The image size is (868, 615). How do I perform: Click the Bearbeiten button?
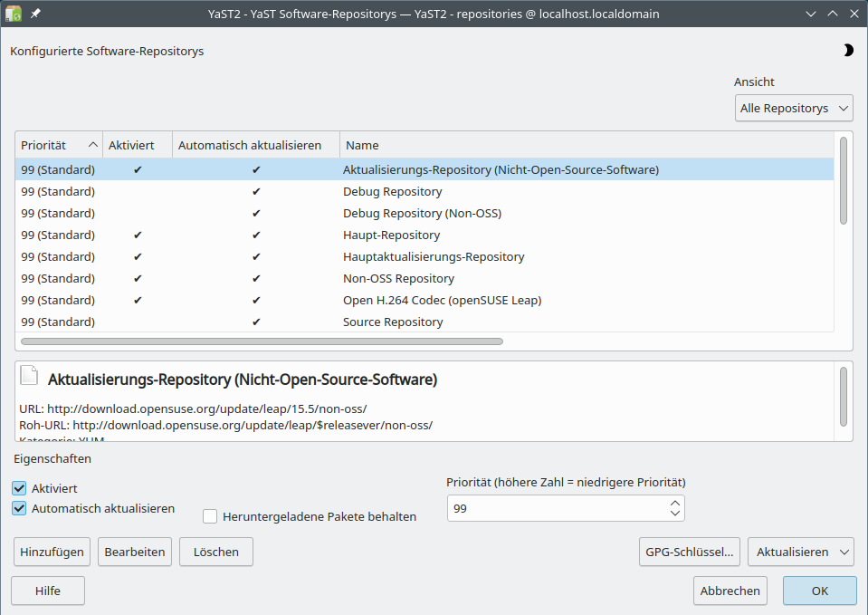[135, 552]
